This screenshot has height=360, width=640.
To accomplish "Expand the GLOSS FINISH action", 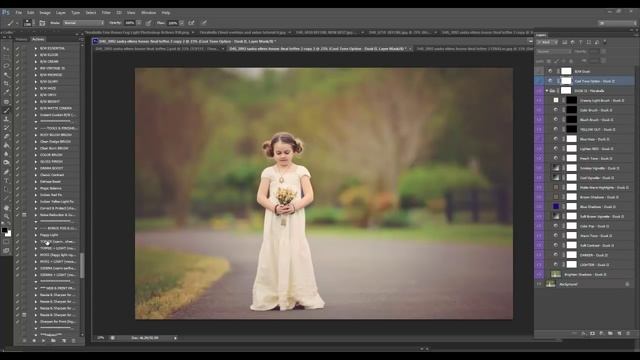I will (36, 162).
